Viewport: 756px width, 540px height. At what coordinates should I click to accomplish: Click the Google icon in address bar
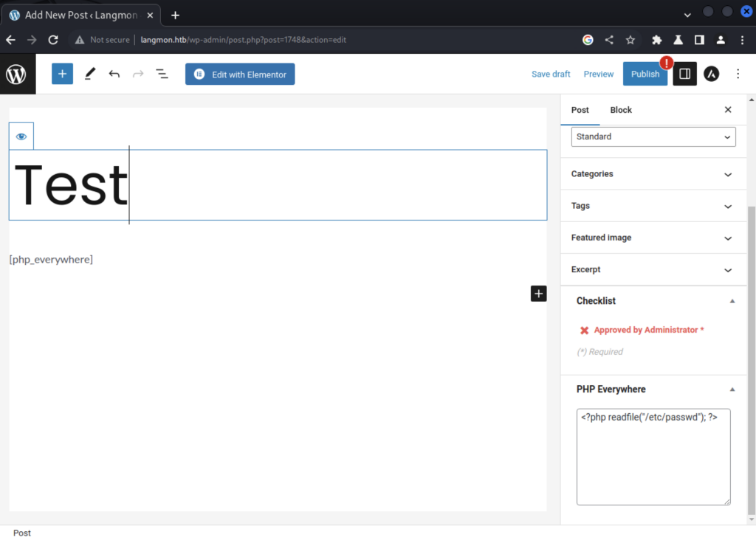pos(588,40)
